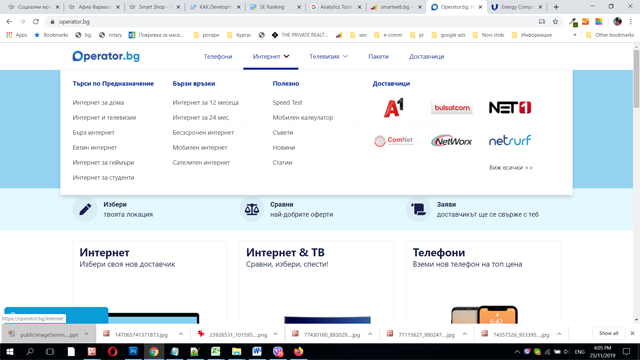Open Сателитен интернет link
Image resolution: width=640 pixels, height=360 pixels.
tap(201, 162)
